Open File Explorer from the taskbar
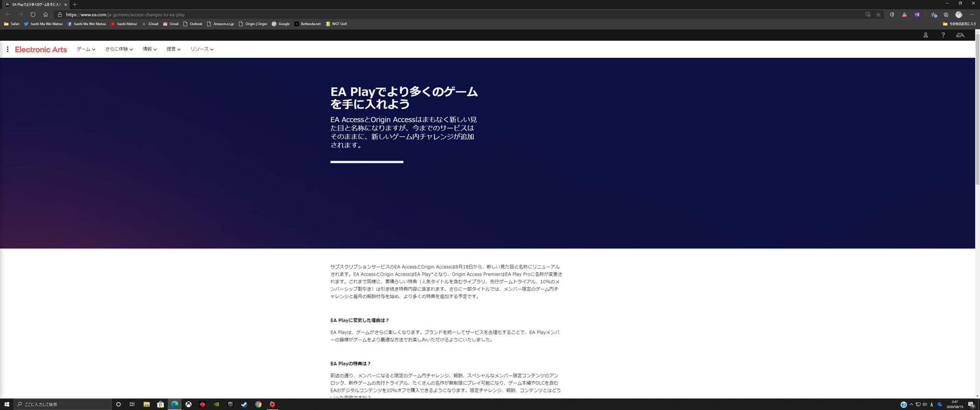 146,404
